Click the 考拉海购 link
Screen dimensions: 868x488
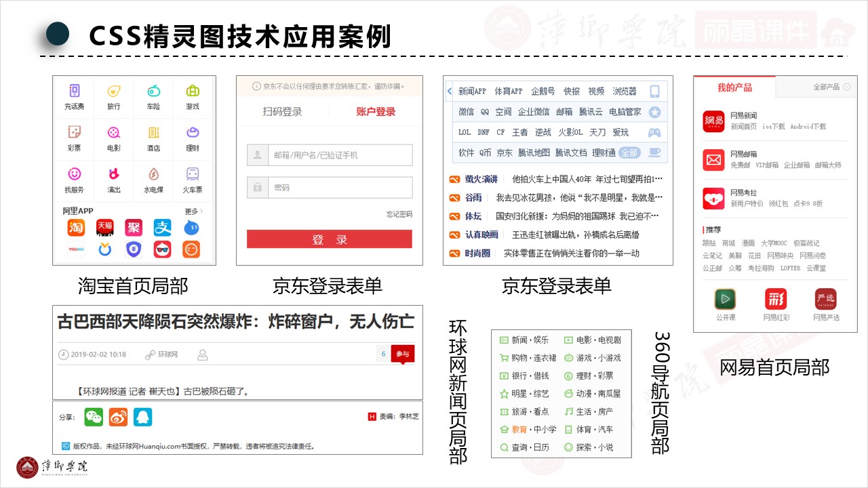(x=761, y=268)
